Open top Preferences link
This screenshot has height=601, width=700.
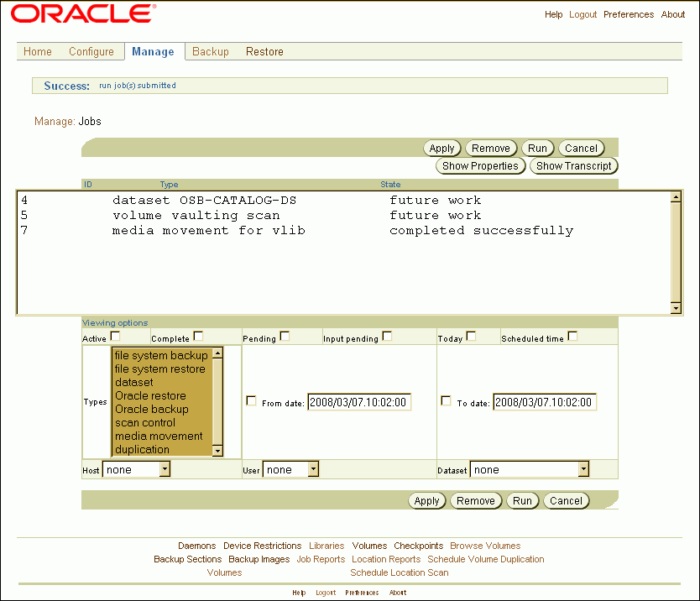pos(629,15)
